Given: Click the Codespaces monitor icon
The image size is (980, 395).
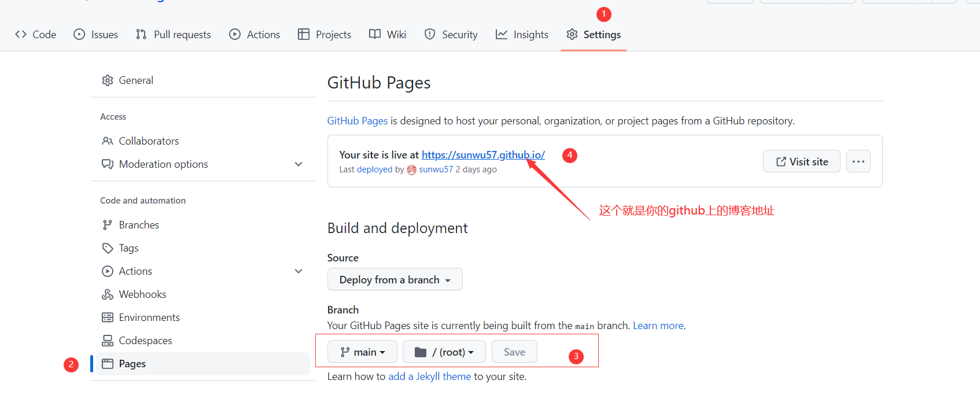Looking at the screenshot, I should coord(108,341).
